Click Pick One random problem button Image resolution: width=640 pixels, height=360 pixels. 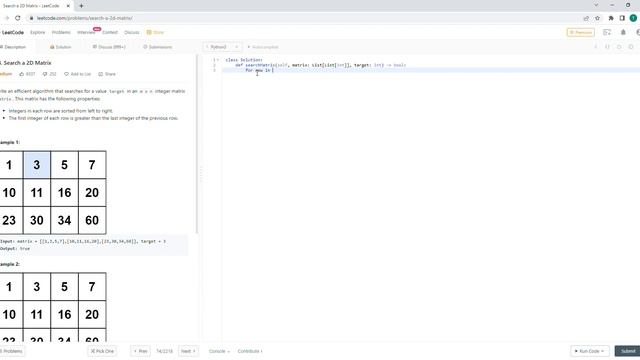[102, 351]
